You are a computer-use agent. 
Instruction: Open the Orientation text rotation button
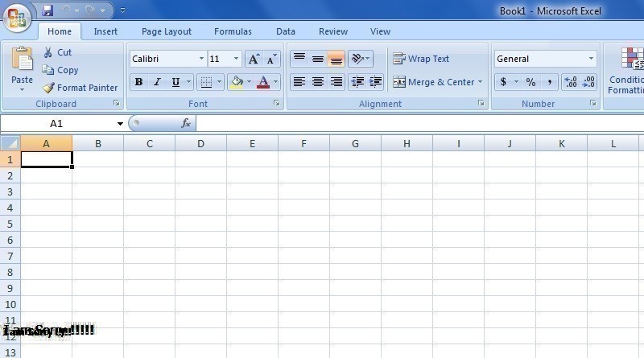(x=361, y=59)
